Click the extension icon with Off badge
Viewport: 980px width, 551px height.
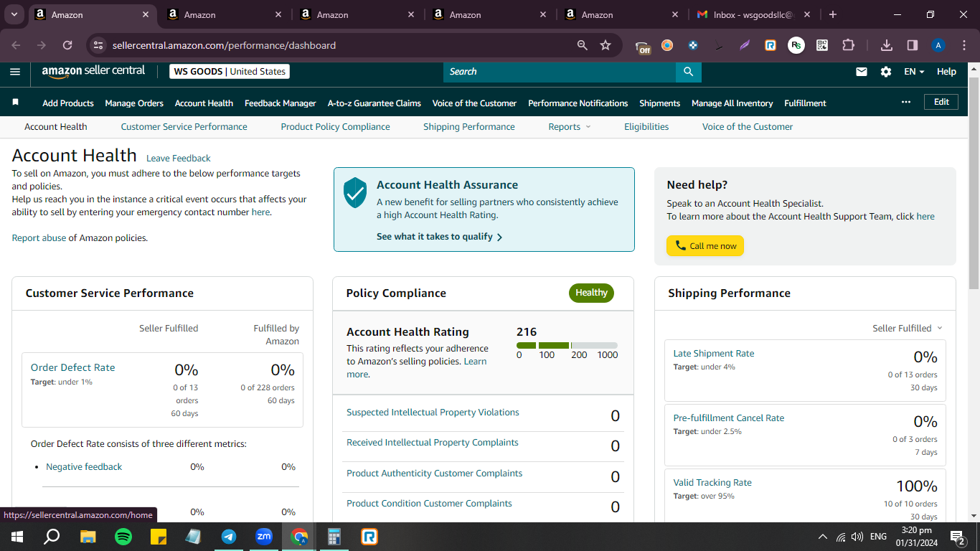(x=643, y=47)
